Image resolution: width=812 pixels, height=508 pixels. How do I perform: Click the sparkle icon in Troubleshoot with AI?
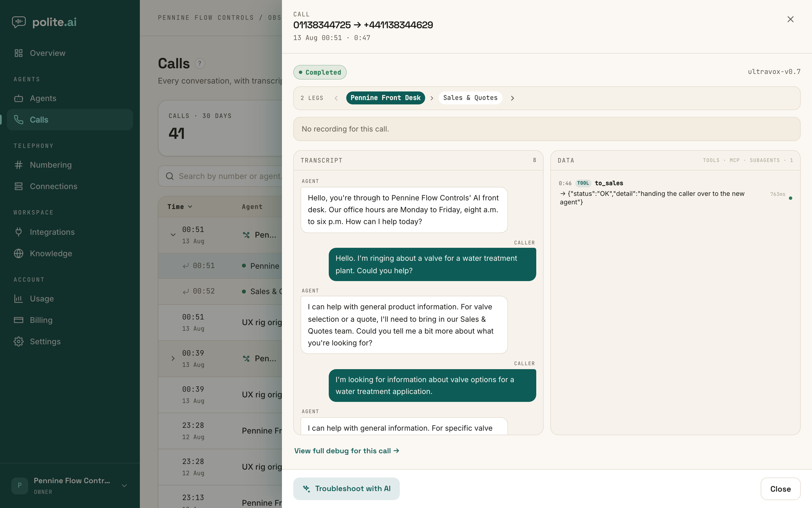tap(306, 489)
